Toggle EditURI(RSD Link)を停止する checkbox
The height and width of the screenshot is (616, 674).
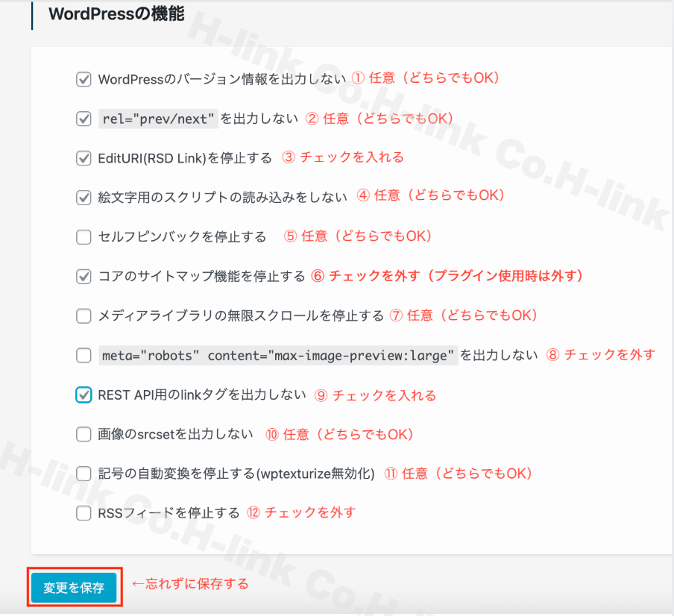point(84,157)
